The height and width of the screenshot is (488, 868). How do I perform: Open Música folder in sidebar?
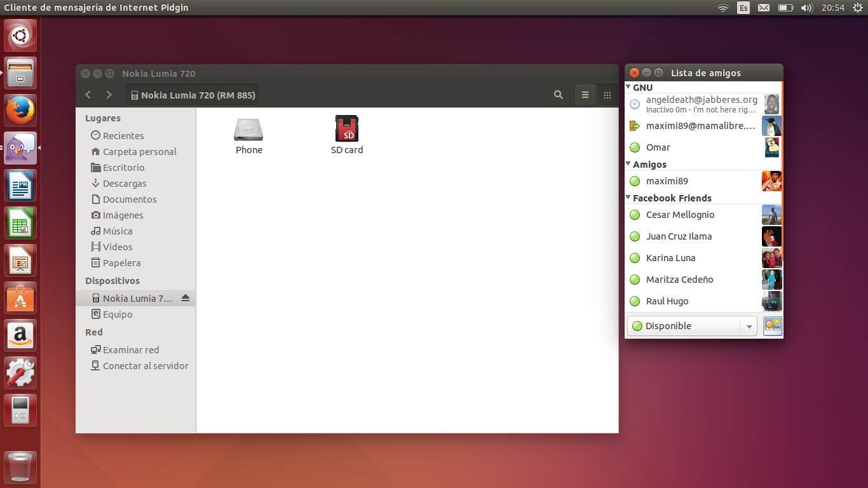pyautogui.click(x=111, y=231)
